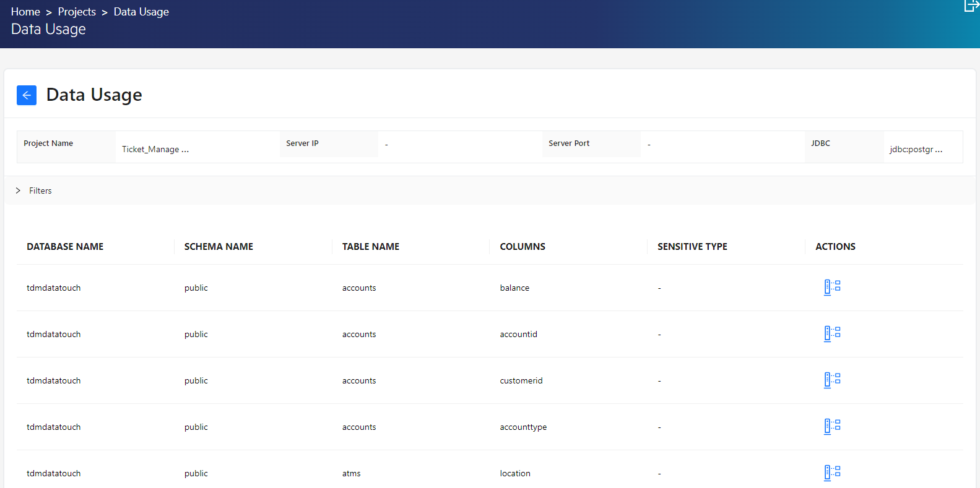
Task: Click the Sensitive Type column header
Action: click(x=692, y=247)
